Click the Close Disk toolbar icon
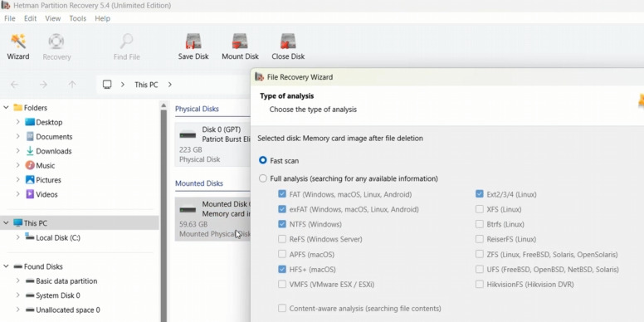 pos(288,41)
